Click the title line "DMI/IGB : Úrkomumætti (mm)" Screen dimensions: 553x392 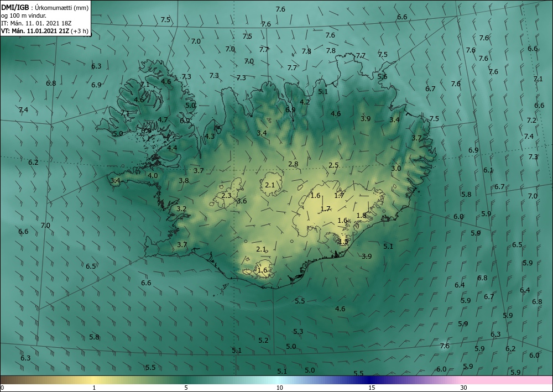(x=45, y=7)
